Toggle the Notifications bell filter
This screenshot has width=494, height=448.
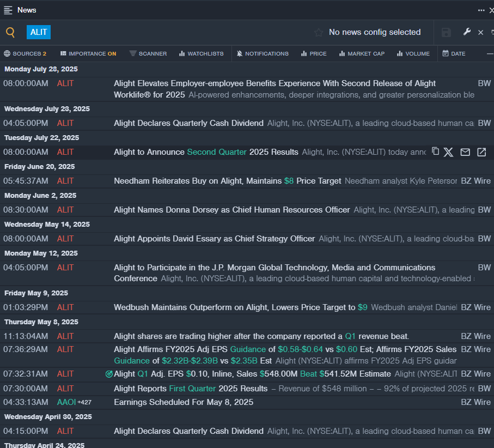[263, 53]
